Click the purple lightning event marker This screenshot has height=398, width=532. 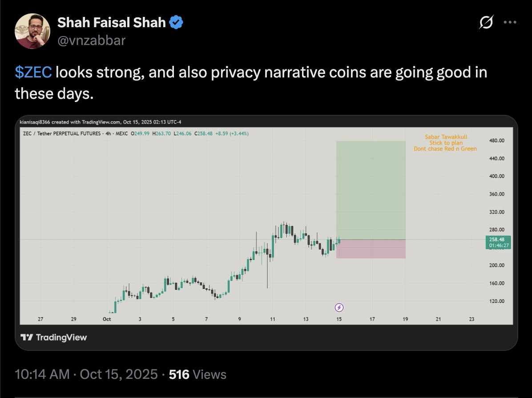coord(339,307)
